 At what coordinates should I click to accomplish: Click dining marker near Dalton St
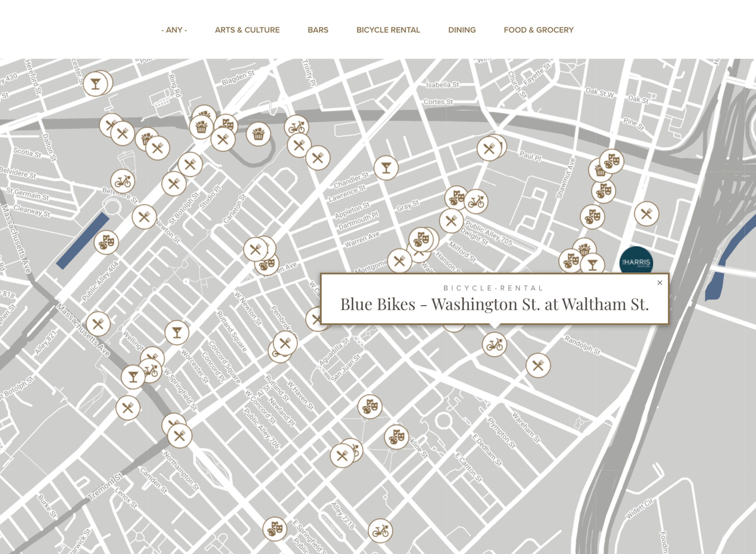click(122, 133)
